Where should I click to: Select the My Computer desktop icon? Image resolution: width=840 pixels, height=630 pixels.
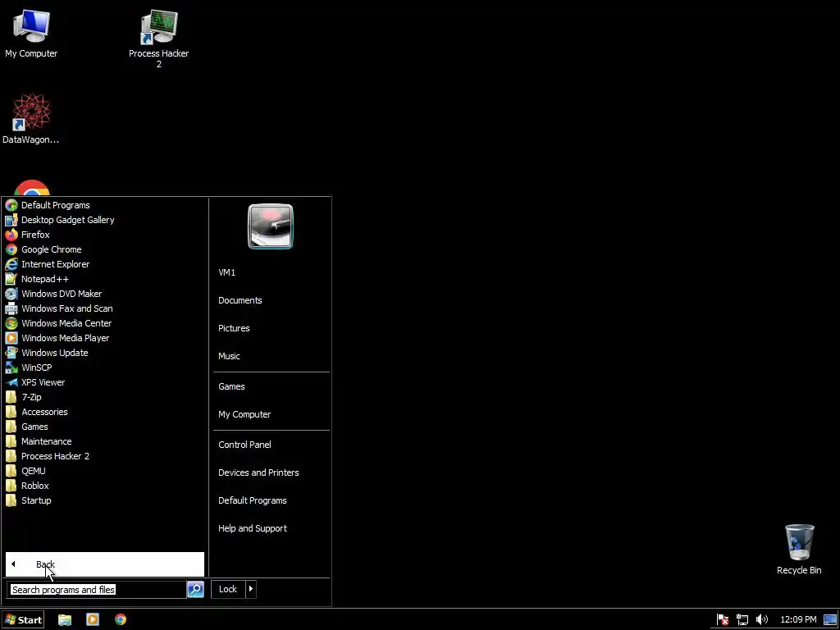point(31,33)
